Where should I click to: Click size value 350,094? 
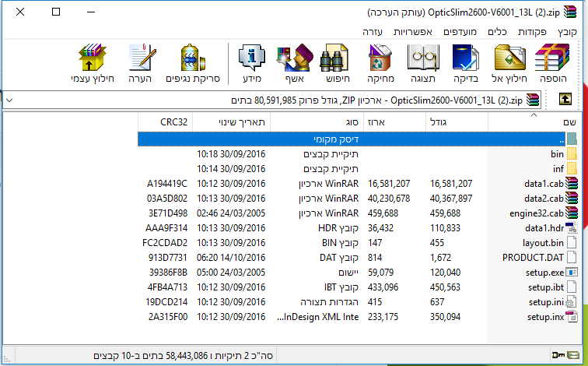[445, 317]
